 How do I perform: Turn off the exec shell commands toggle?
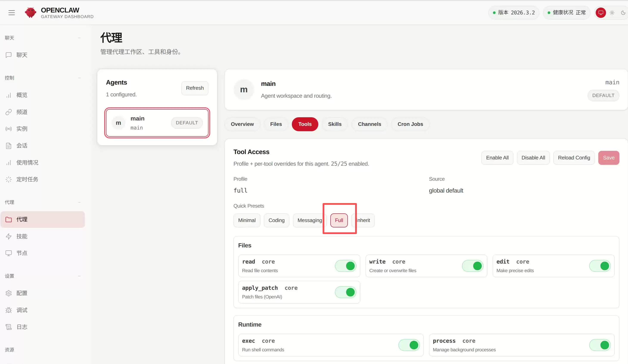(x=409, y=345)
